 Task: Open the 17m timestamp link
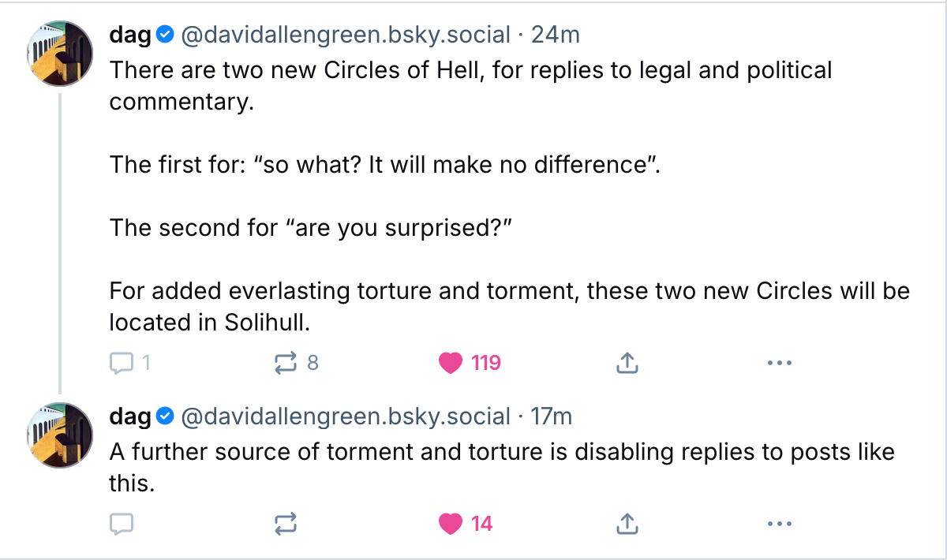pyautogui.click(x=552, y=416)
